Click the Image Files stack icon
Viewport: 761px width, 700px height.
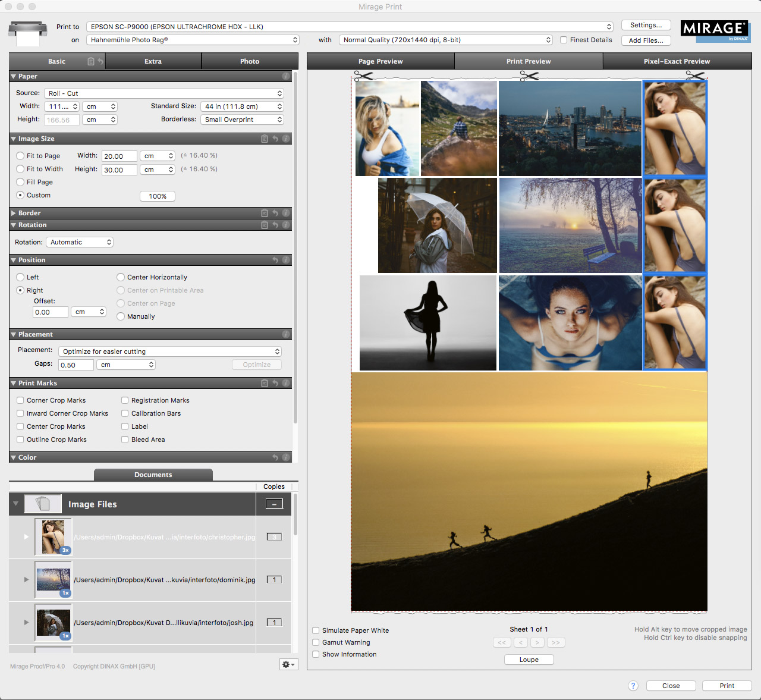point(43,504)
